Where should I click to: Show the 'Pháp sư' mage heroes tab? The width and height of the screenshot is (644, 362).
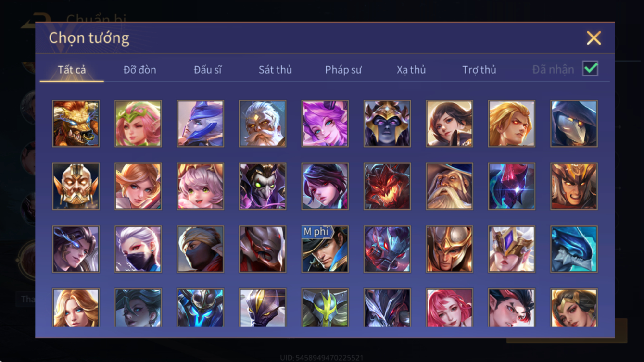[x=343, y=70]
